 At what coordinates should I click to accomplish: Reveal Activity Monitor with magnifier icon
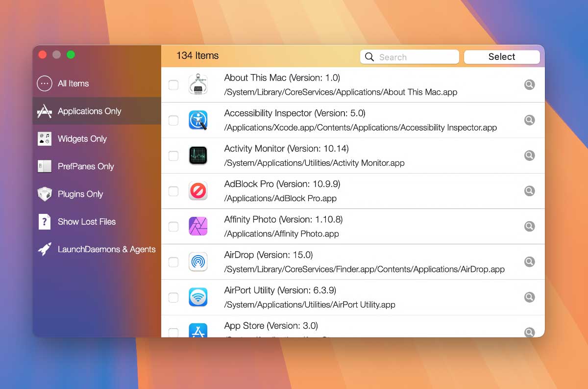tap(529, 156)
